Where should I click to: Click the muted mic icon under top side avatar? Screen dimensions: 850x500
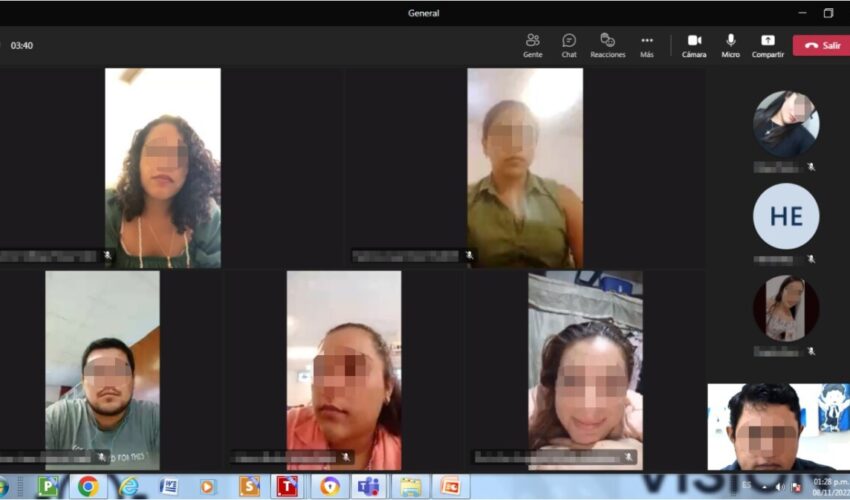pyautogui.click(x=811, y=167)
